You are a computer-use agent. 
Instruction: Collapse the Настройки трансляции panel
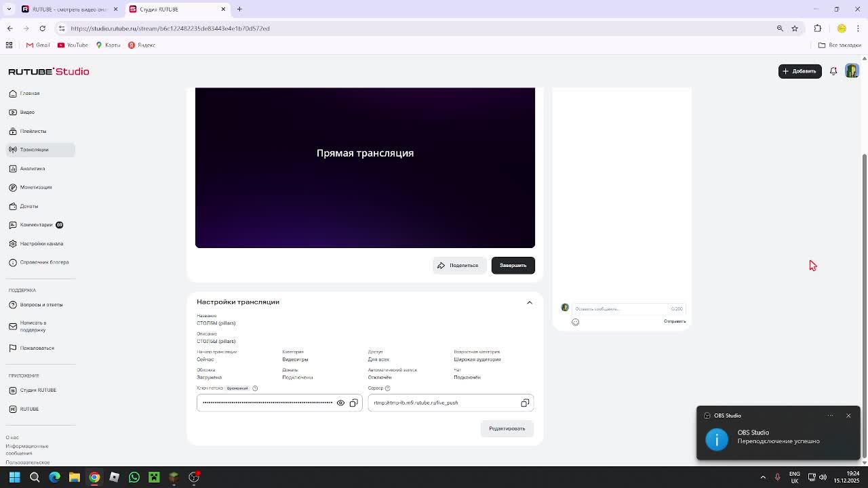pos(530,302)
